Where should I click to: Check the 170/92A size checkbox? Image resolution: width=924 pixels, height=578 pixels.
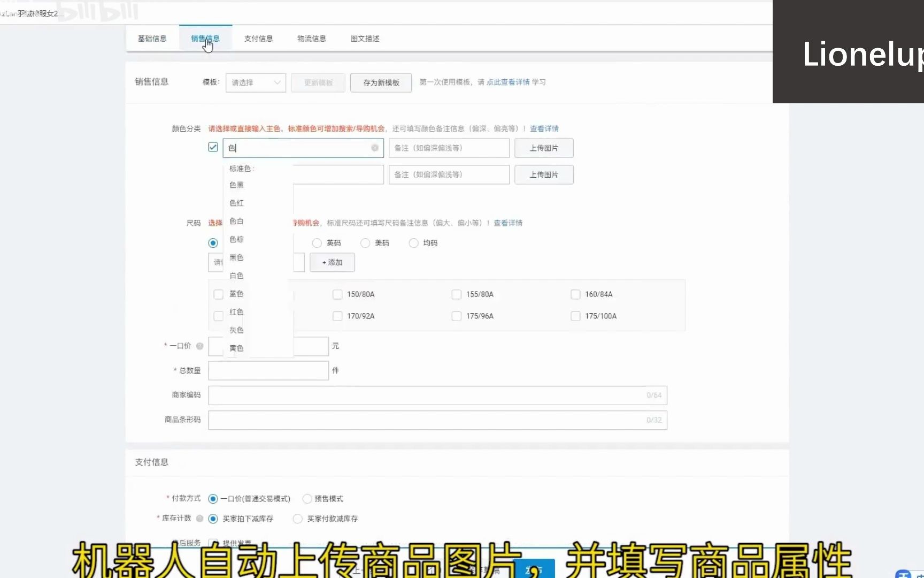coord(337,316)
